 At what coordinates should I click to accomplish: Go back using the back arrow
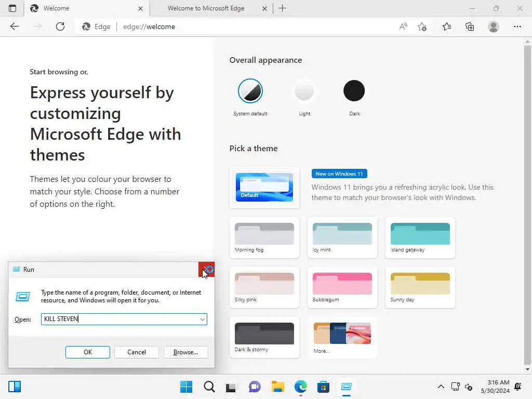14,26
